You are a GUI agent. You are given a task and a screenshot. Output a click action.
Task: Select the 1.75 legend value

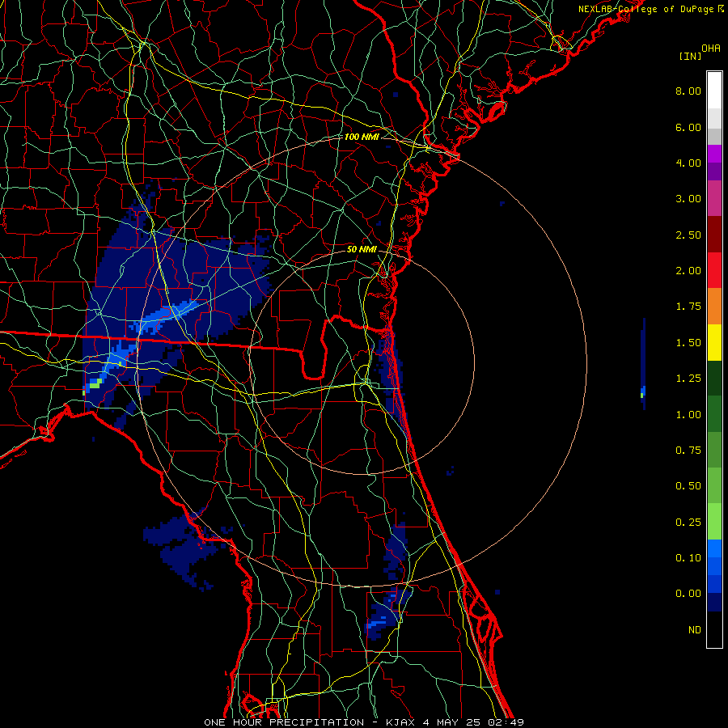pyautogui.click(x=688, y=307)
